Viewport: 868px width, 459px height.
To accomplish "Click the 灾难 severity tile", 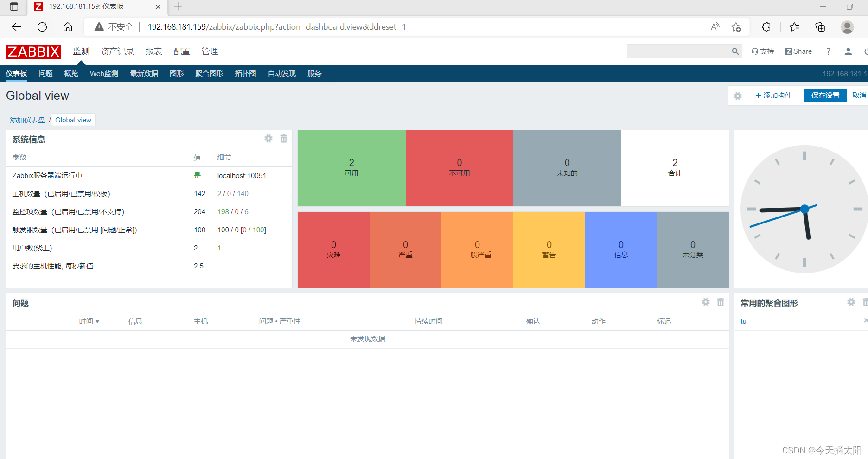I will click(333, 250).
